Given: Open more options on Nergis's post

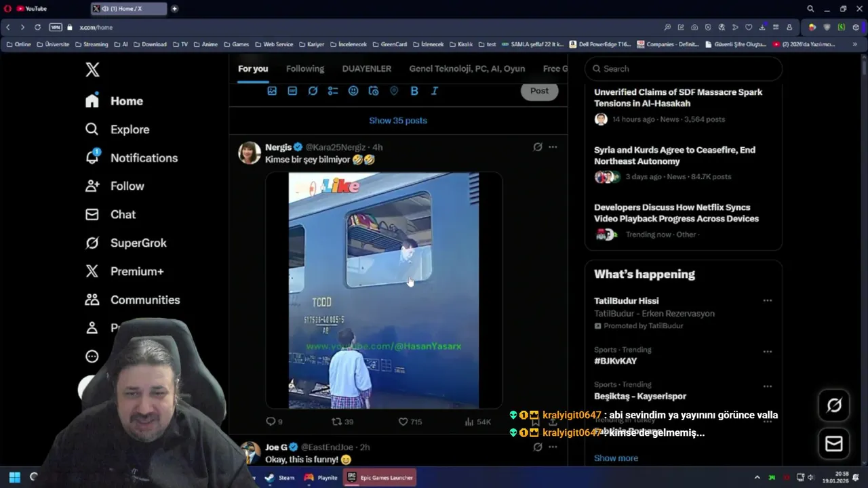Looking at the screenshot, I should [x=553, y=147].
